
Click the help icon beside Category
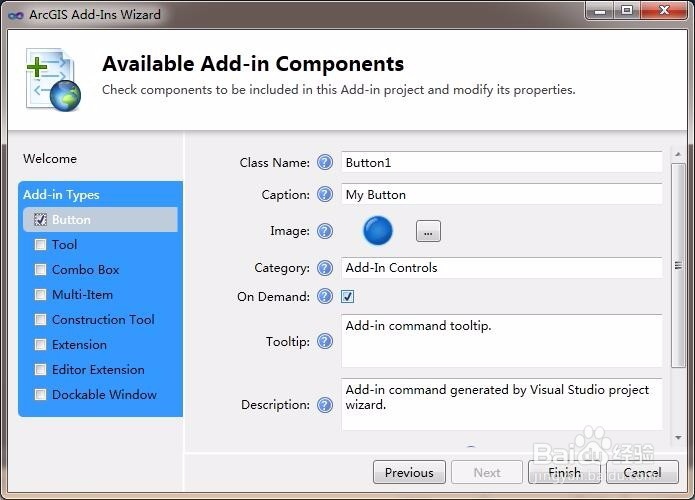(325, 268)
